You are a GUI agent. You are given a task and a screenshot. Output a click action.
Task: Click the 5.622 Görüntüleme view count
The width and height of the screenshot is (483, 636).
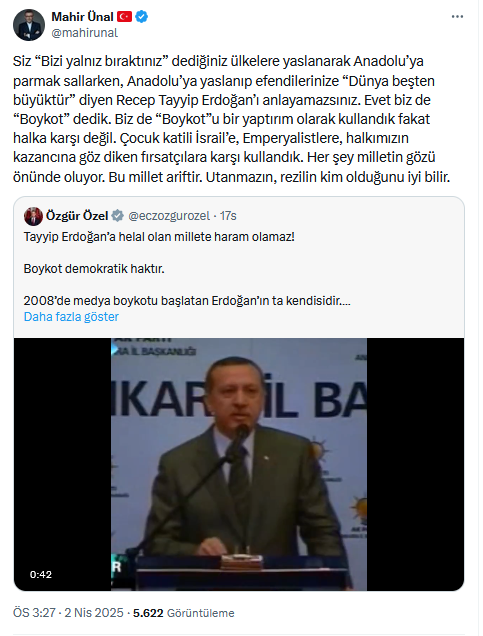(x=184, y=612)
